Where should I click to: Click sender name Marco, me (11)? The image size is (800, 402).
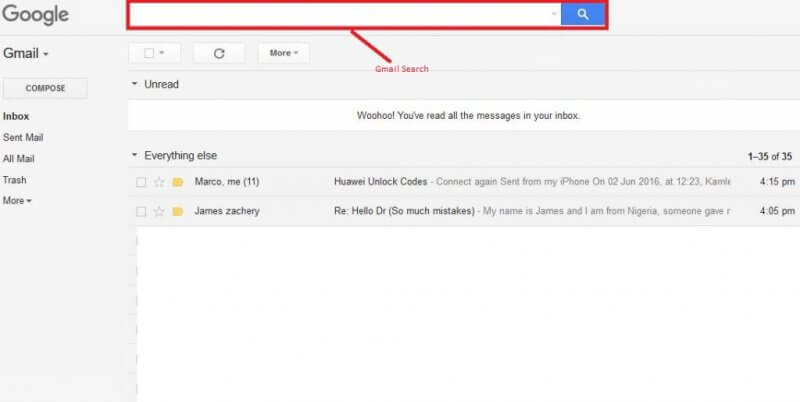pos(227,182)
